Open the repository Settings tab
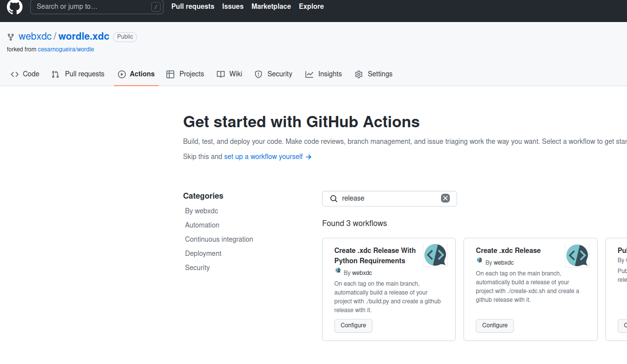 tap(373, 74)
